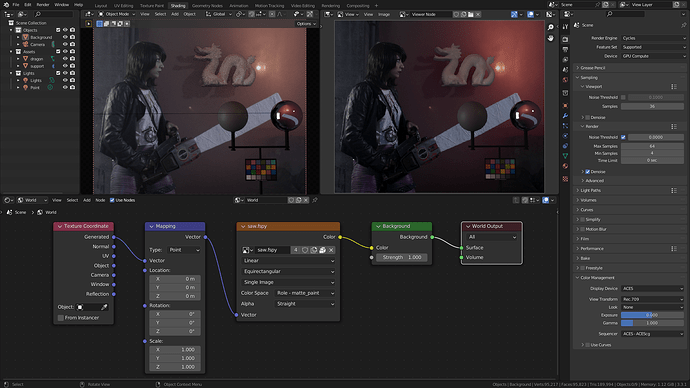This screenshot has width=690, height=388.
Task: Enable the Freestyle checkbox
Action: pos(583,268)
